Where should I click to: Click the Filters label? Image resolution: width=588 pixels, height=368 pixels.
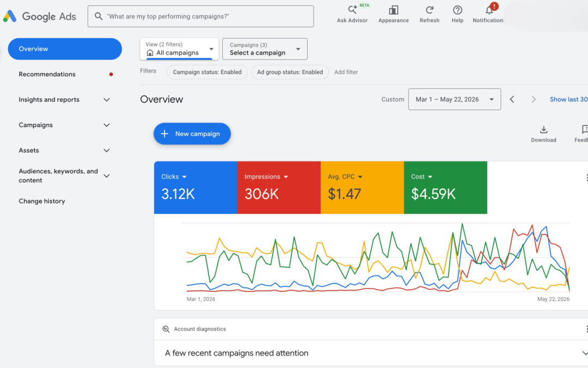point(148,70)
